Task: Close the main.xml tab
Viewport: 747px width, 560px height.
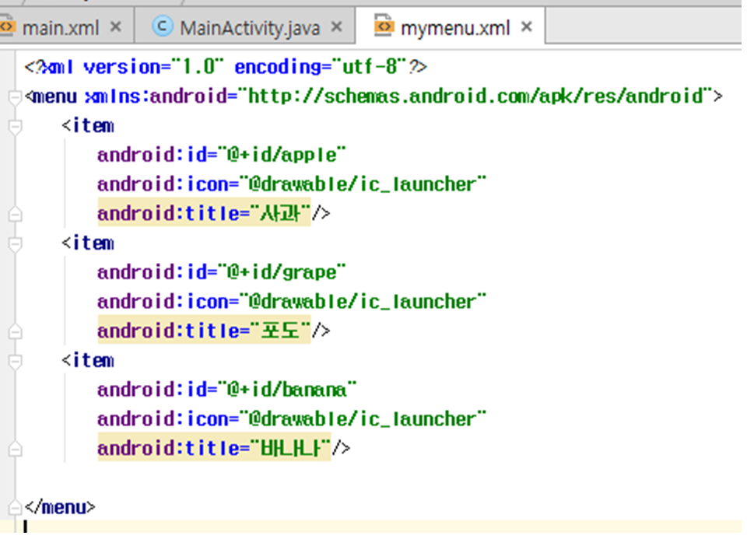Action: click(x=115, y=26)
